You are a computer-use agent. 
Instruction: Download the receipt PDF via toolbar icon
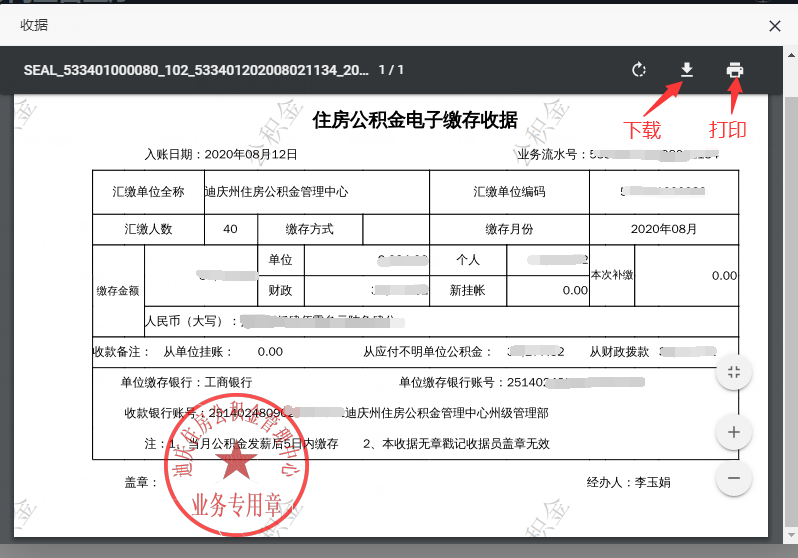[687, 70]
